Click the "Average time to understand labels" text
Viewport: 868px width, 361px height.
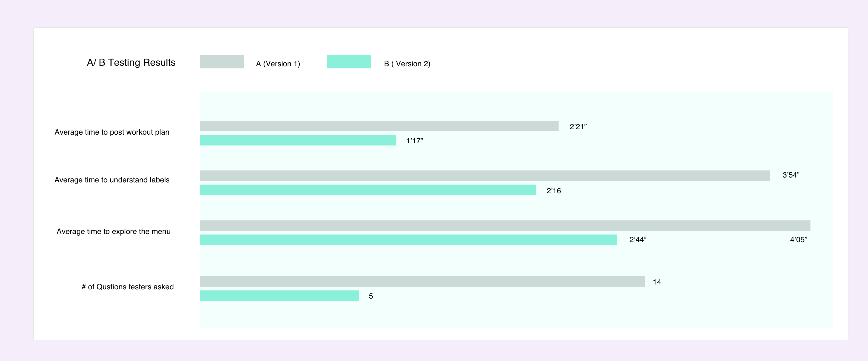(112, 180)
